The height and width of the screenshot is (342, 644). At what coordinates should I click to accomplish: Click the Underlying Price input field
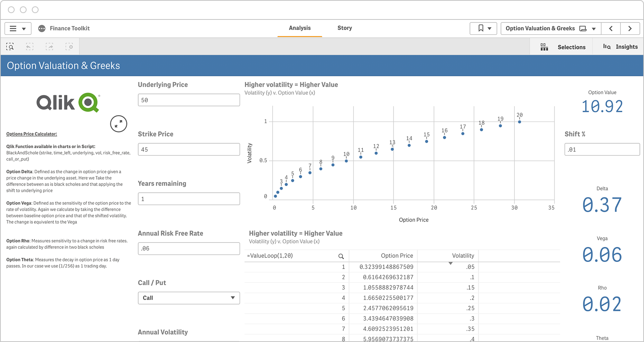(189, 100)
